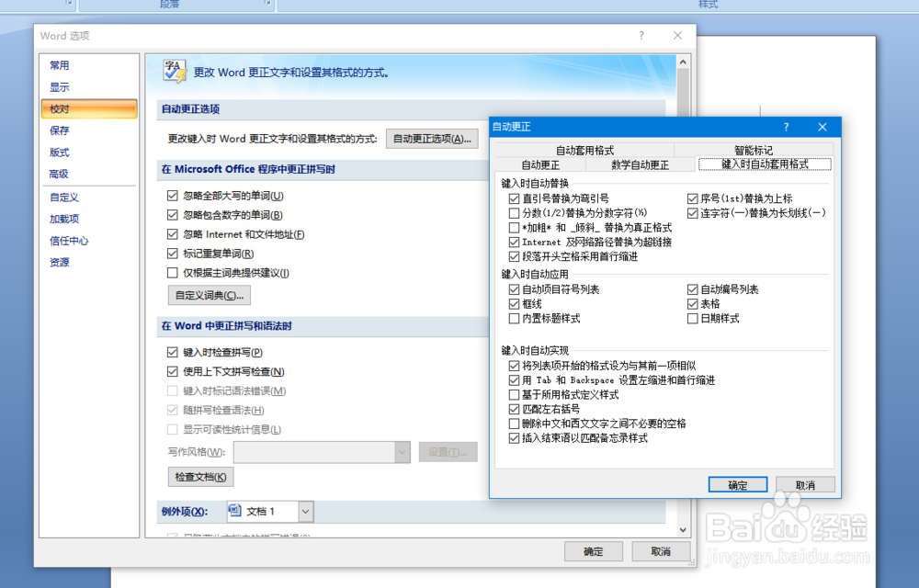Click the 自动更正选项(A)... button

point(432,139)
